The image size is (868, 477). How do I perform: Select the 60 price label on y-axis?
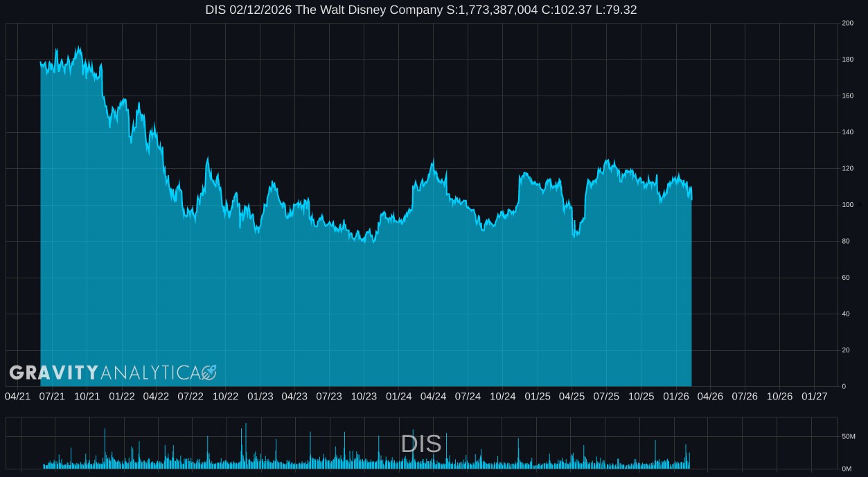pos(845,278)
